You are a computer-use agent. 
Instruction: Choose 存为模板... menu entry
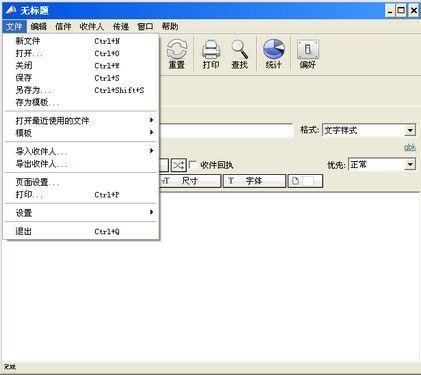pos(81,102)
